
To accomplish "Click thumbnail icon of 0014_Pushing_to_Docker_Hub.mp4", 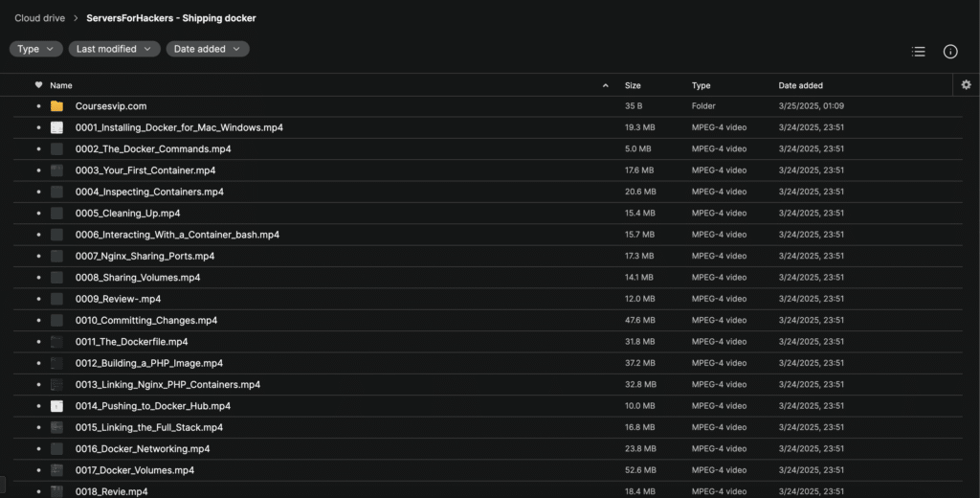I will pyautogui.click(x=56, y=406).
